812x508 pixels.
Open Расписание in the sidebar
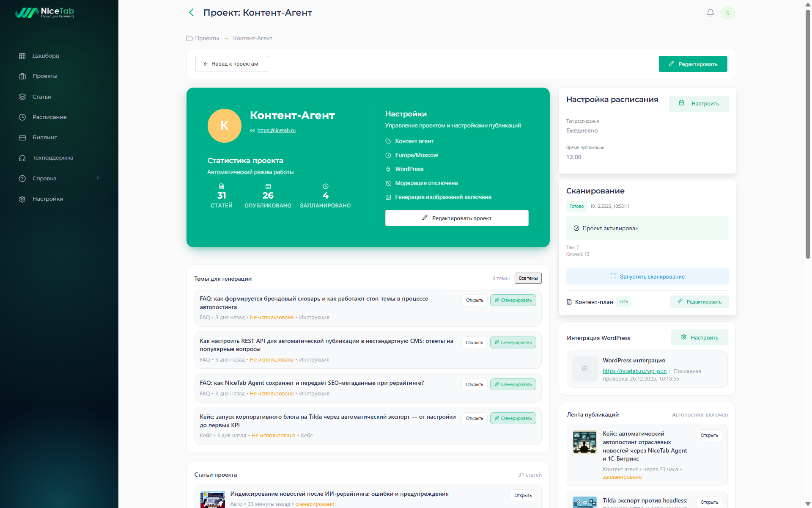click(49, 117)
